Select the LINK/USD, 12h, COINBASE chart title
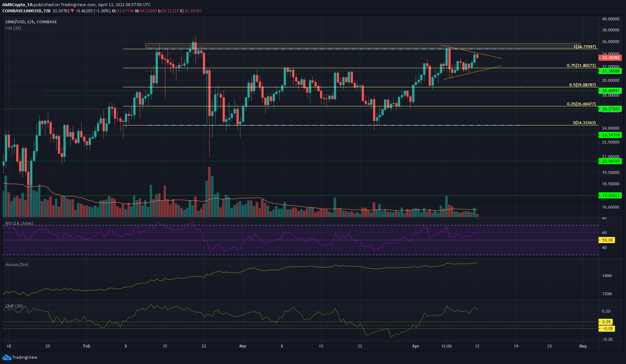This screenshot has width=626, height=364. coord(31,22)
